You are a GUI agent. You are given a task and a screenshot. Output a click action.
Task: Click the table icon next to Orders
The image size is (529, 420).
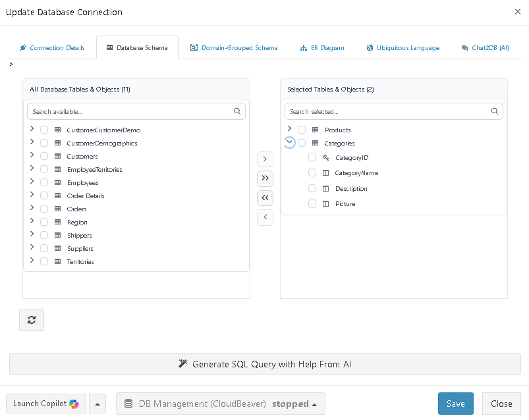click(58, 209)
